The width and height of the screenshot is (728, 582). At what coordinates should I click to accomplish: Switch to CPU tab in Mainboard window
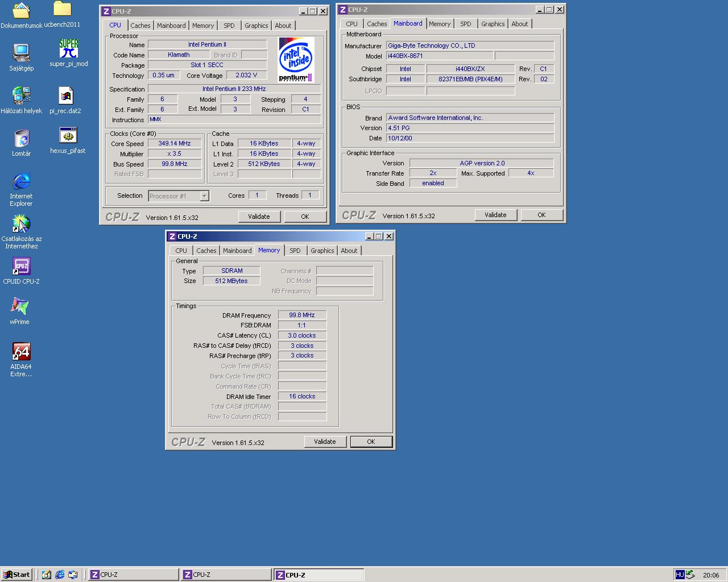[352, 24]
